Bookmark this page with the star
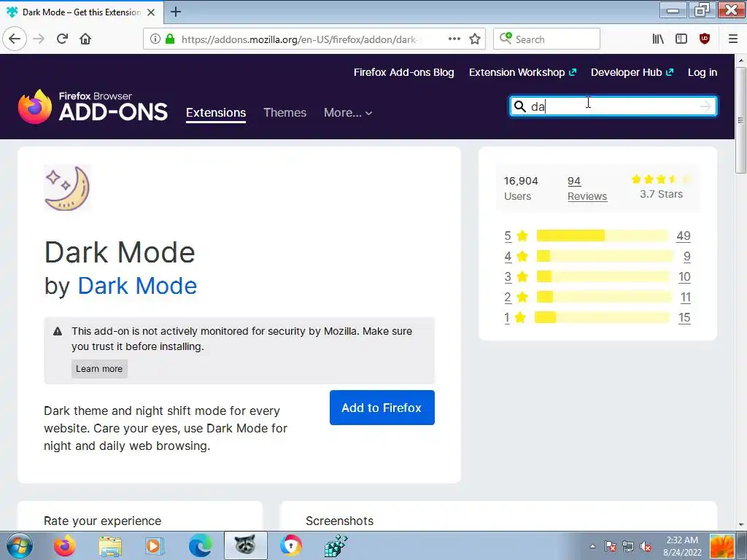Image resolution: width=747 pixels, height=560 pixels. click(475, 39)
